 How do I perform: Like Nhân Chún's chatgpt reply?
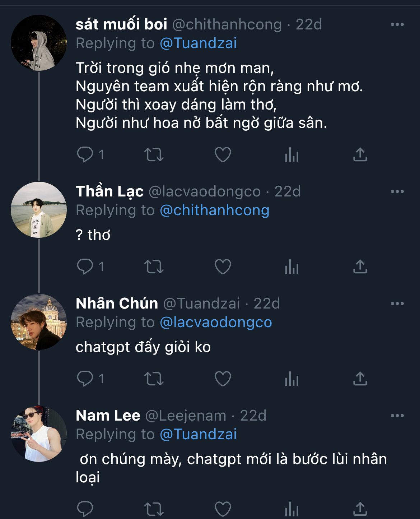(x=223, y=379)
